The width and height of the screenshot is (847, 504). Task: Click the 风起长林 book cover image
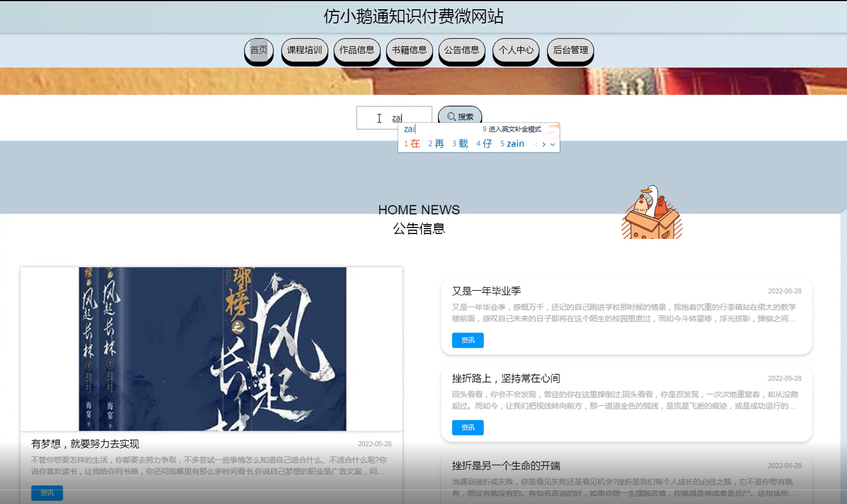[x=211, y=347]
